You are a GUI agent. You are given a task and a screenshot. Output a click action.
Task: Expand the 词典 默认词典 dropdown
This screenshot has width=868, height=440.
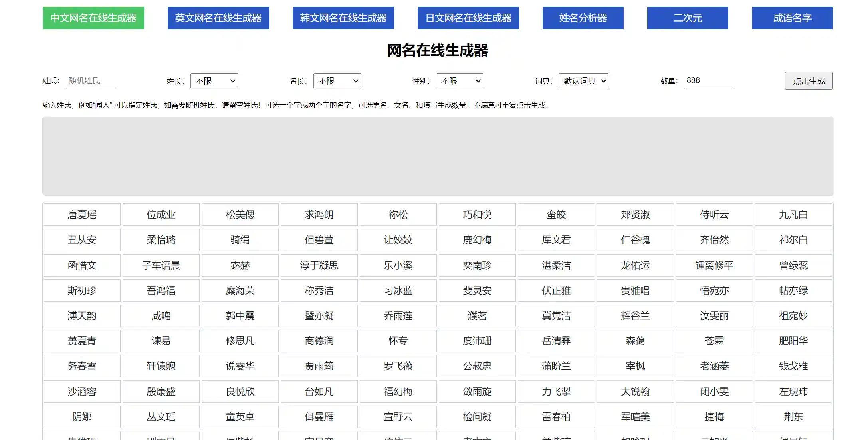pos(584,80)
